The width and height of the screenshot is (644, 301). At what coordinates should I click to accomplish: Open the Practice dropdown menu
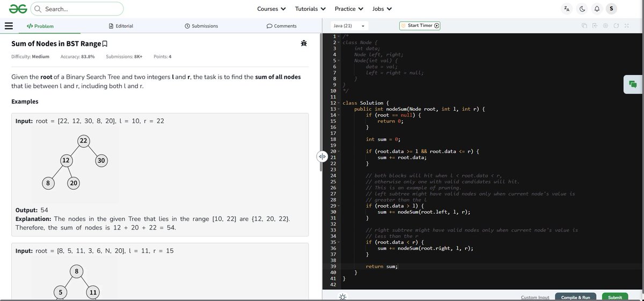coord(349,9)
